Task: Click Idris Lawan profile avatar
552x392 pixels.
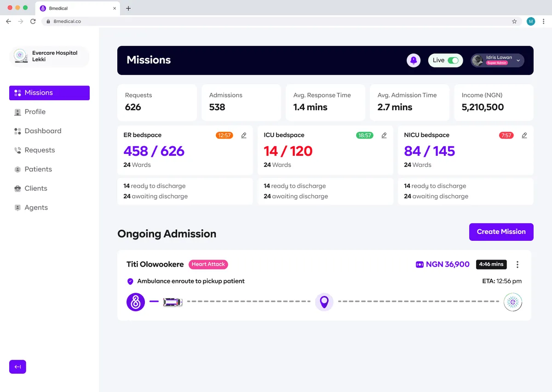Action: point(478,60)
